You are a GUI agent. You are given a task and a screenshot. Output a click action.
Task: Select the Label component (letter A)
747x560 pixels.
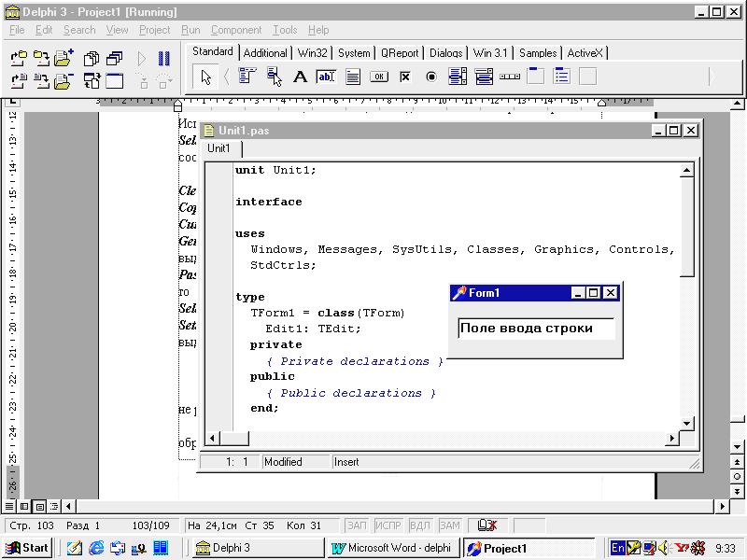point(300,77)
